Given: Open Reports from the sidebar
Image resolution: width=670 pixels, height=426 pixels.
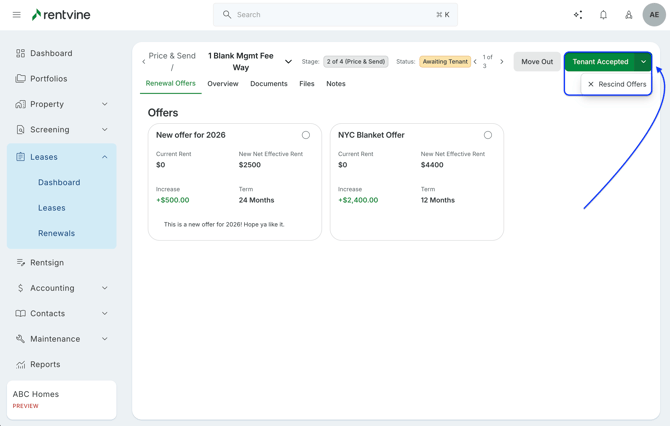Looking at the screenshot, I should (45, 365).
